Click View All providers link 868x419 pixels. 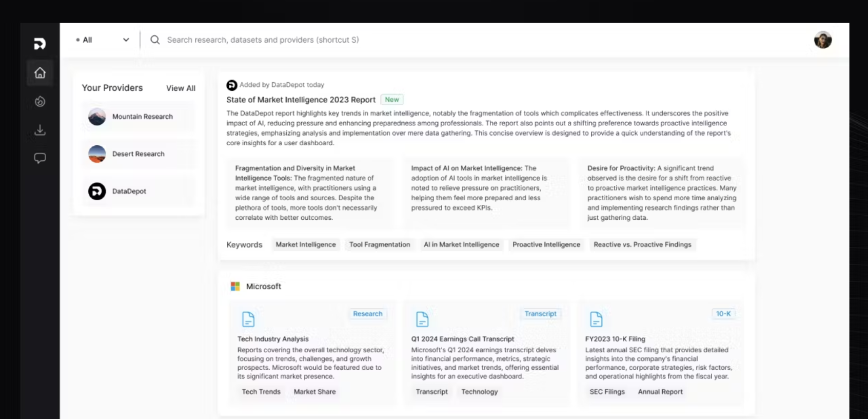pos(181,88)
